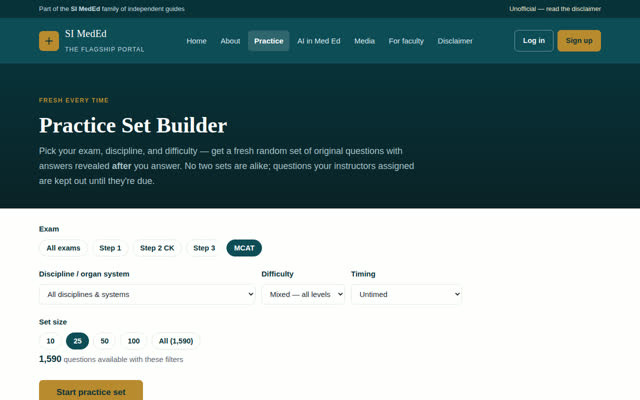Open the For faculty page
The image size is (640, 400).
(406, 41)
